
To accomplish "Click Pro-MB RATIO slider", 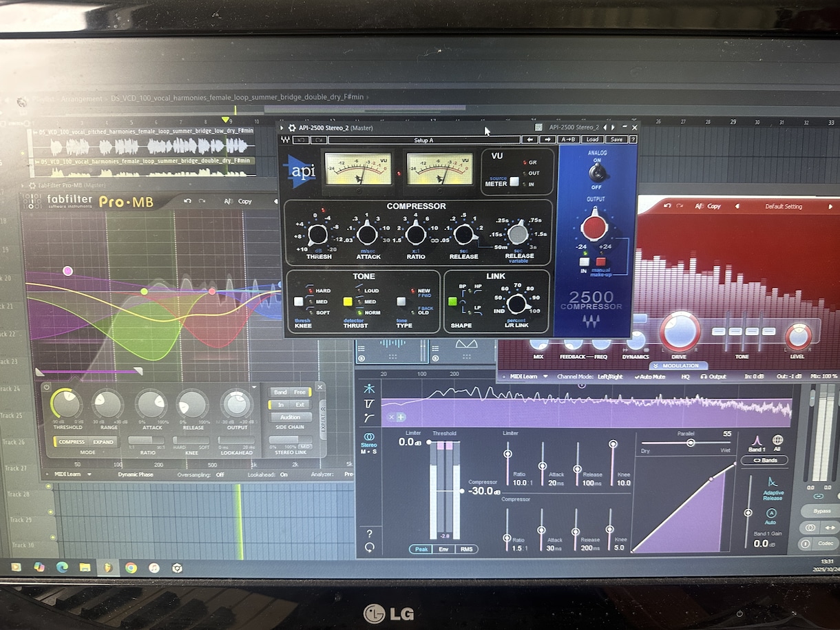I will click(x=148, y=441).
